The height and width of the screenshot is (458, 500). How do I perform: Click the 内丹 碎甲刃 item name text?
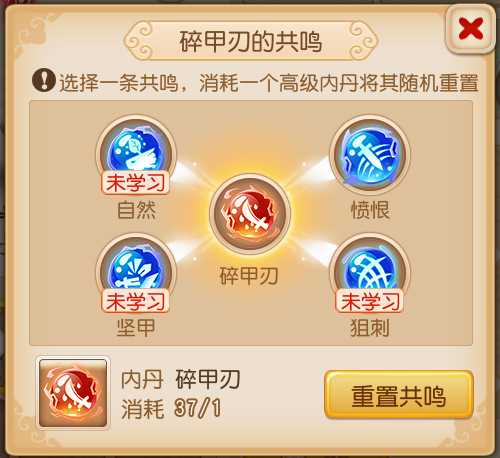point(180,379)
